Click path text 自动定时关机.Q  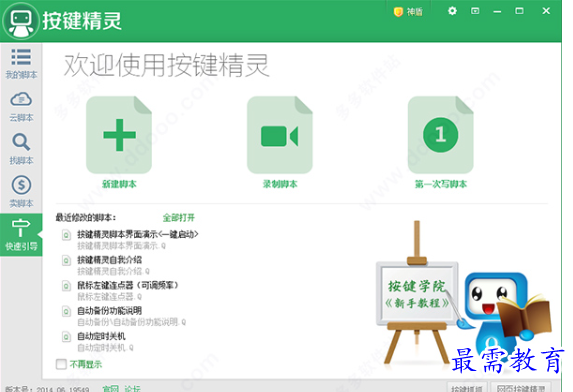(105, 348)
